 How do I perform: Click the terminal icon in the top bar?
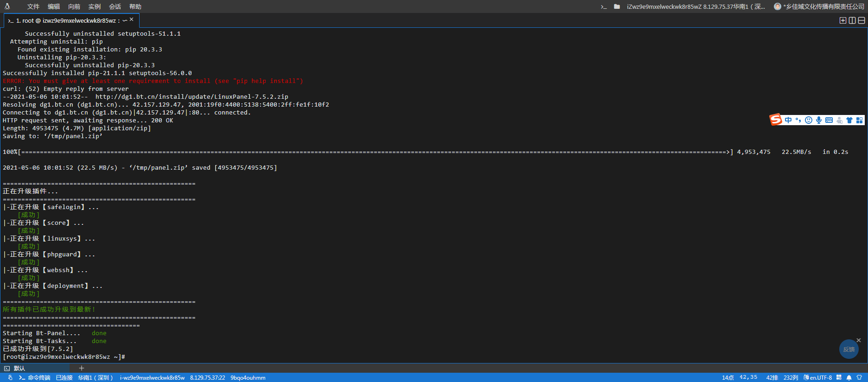pyautogui.click(x=604, y=6)
